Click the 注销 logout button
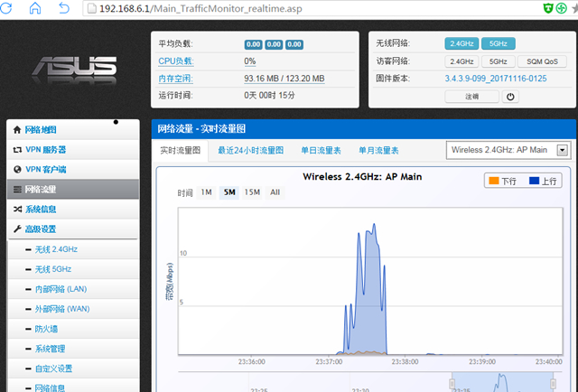The width and height of the screenshot is (578, 392). coord(471,97)
